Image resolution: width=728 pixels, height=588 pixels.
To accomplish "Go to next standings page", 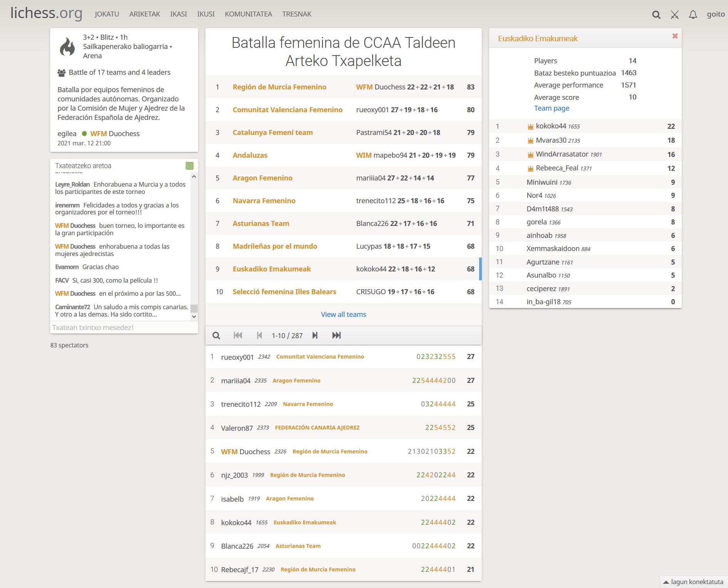I will [315, 335].
